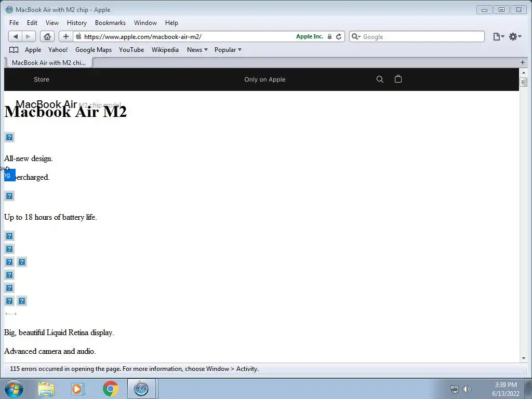Click the Apple site search magnifier icon

pos(380,79)
